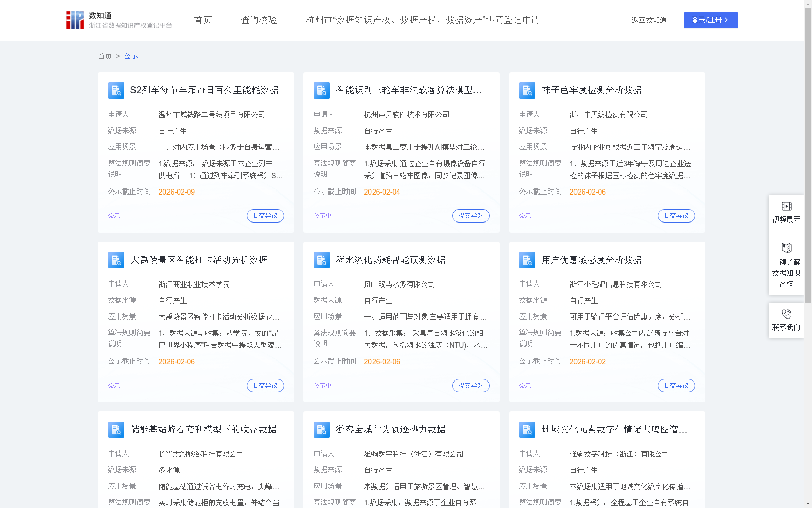Image resolution: width=812 pixels, height=508 pixels.
Task: Open title 储能基站峰谷套利模型下的收益数据
Action: (204, 430)
